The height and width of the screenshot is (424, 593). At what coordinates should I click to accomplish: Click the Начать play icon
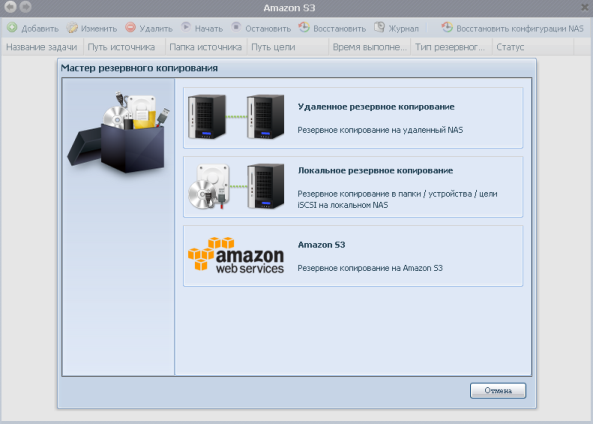(x=185, y=27)
